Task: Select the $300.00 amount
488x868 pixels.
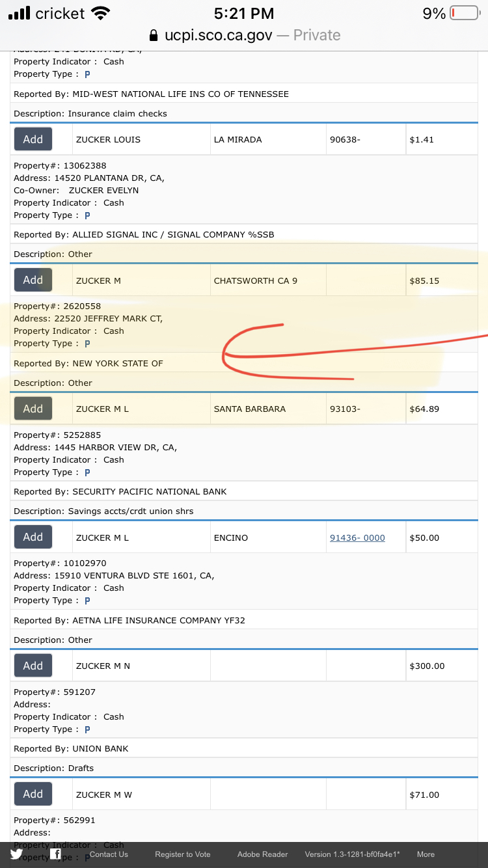Action: pyautogui.click(x=427, y=666)
